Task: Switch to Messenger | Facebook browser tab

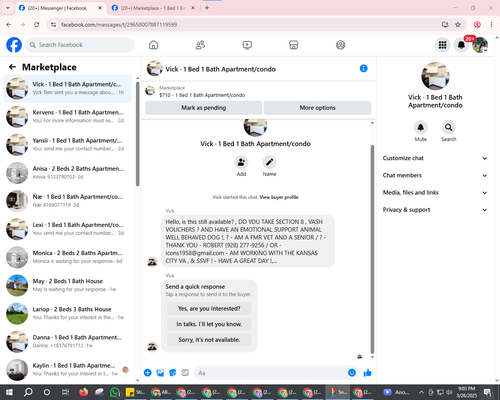Action: point(61,8)
